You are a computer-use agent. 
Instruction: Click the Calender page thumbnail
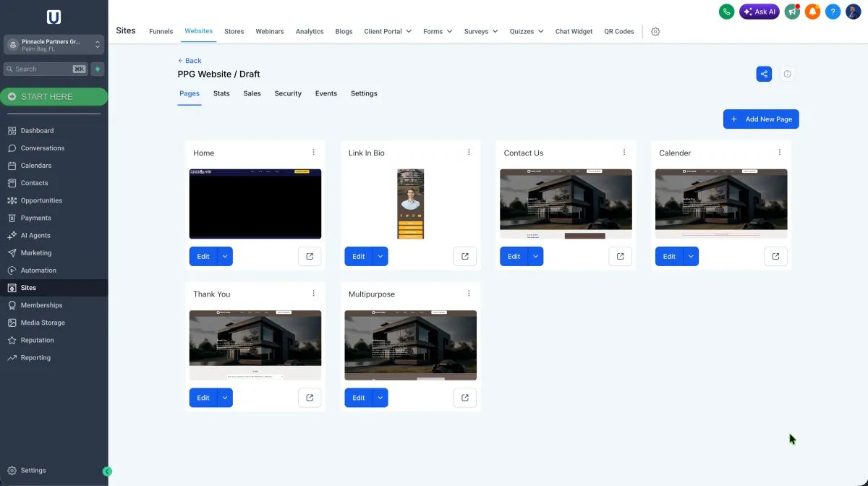pyautogui.click(x=721, y=204)
